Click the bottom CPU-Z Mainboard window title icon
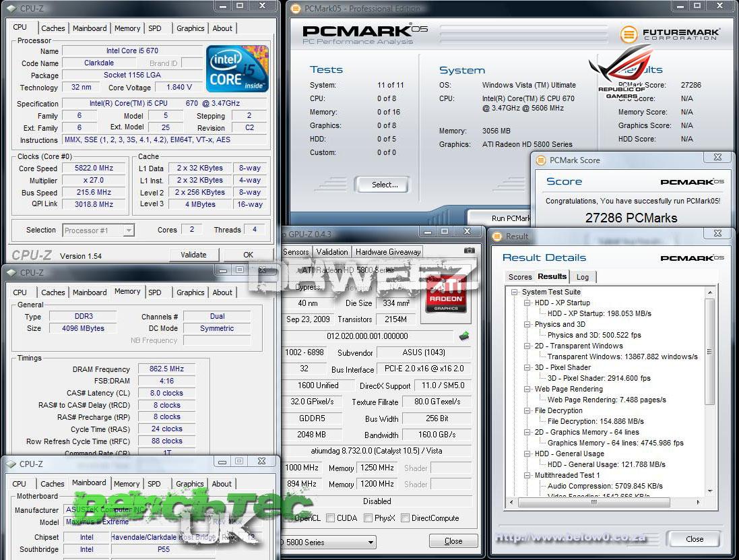The height and width of the screenshot is (560, 739). click(11, 464)
